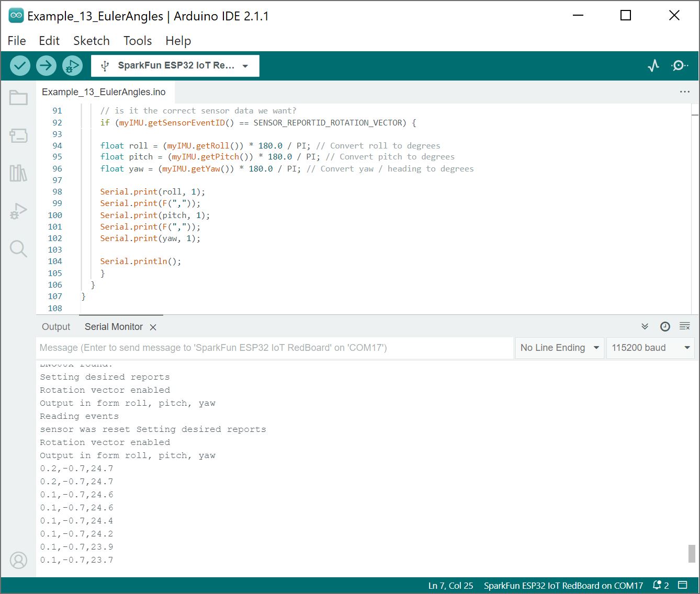Upload the sketch with the arrow button
This screenshot has width=700, height=594.
(46, 65)
